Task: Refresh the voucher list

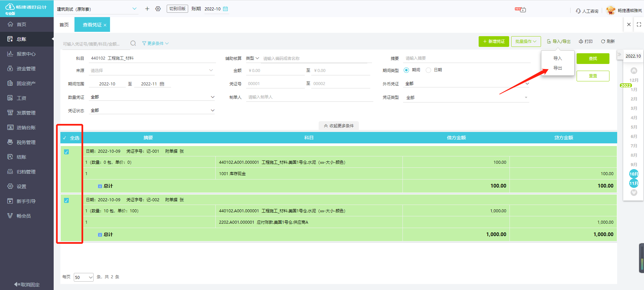Action: click(608, 42)
